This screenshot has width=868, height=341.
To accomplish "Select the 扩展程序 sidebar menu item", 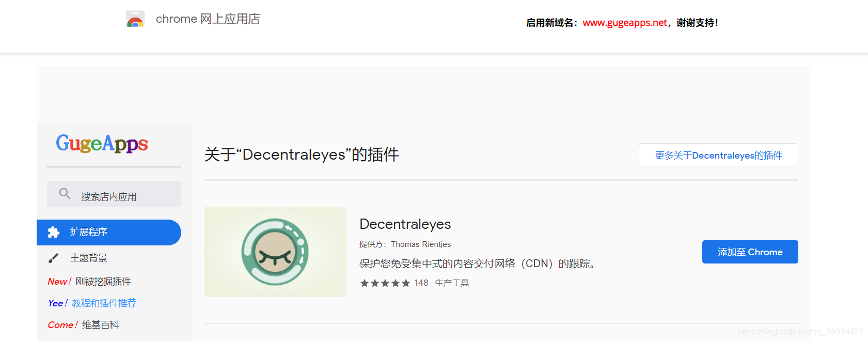I will pyautogui.click(x=109, y=233).
